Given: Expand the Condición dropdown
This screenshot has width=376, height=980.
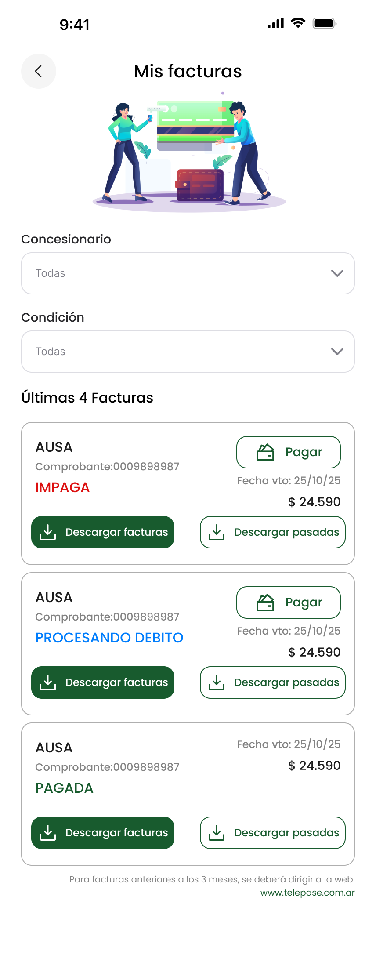Looking at the screenshot, I should 188,352.
